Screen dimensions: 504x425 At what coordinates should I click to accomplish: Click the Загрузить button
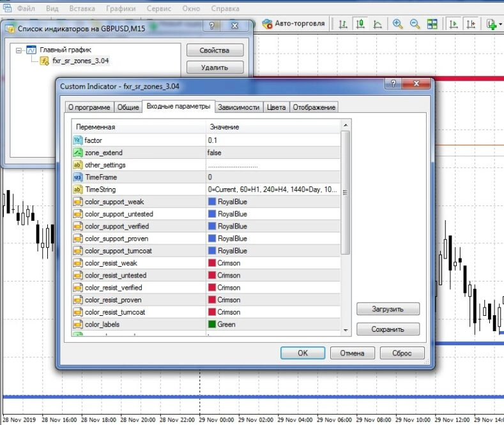click(x=388, y=309)
